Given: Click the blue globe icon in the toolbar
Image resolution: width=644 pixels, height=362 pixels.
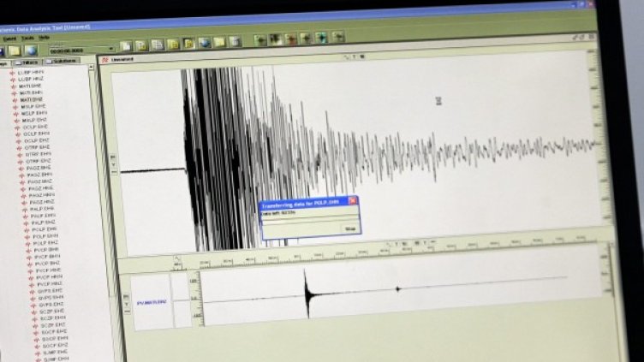Looking at the screenshot, I should coord(30,51).
